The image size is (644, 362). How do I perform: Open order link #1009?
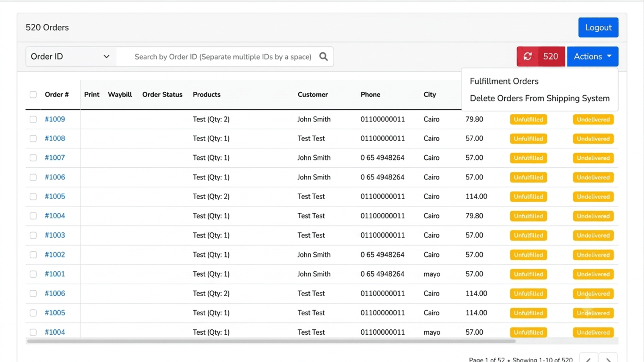(55, 119)
